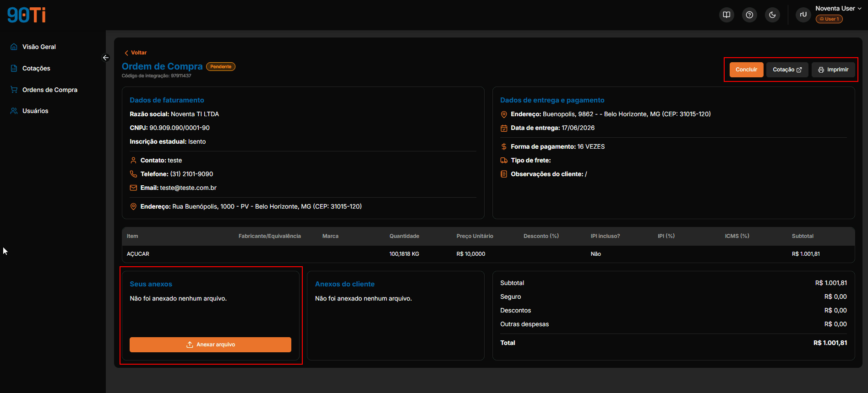Click the 90Ti logo
The height and width of the screenshot is (393, 868).
27,15
